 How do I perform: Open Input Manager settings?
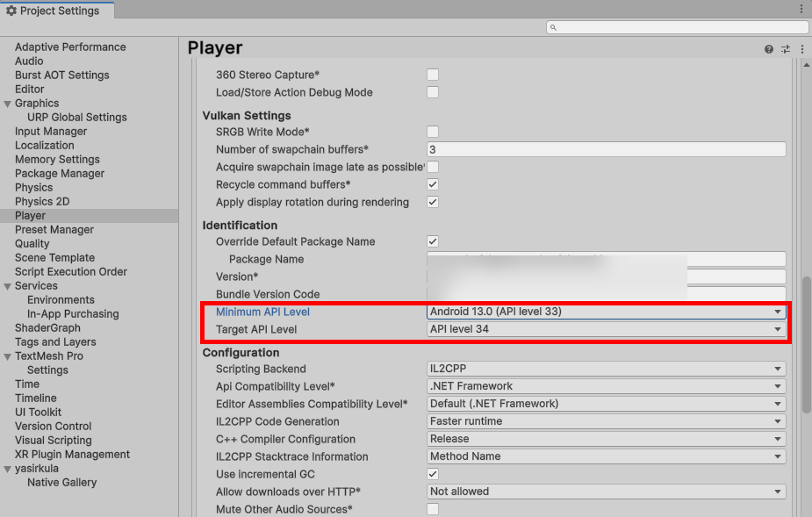tap(51, 131)
